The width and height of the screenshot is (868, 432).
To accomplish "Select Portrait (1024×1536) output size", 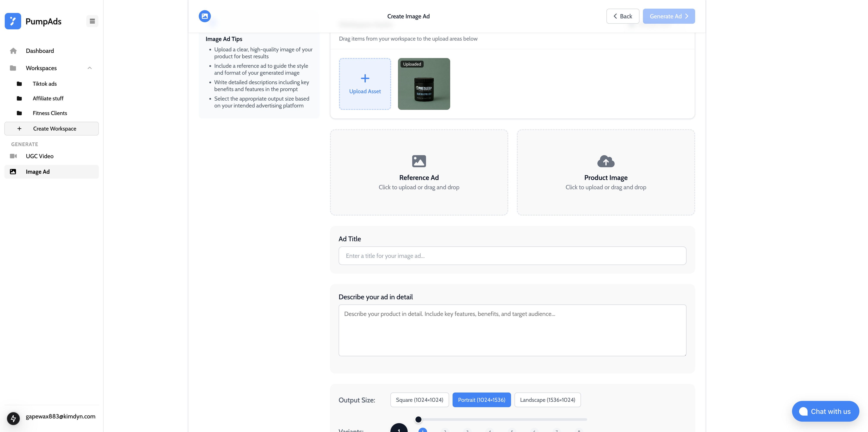I will click(481, 400).
